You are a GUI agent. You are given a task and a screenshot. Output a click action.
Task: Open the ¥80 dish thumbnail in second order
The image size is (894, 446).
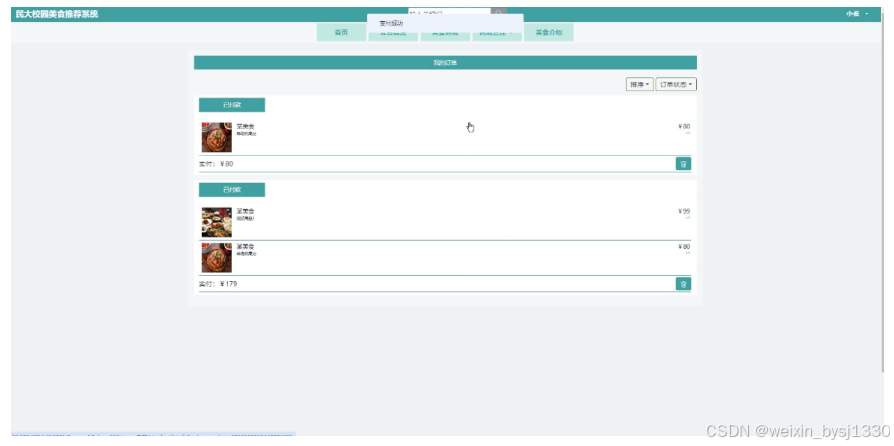pyautogui.click(x=217, y=258)
